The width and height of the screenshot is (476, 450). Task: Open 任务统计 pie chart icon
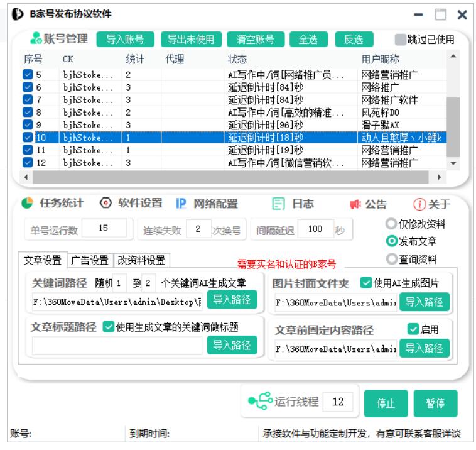[27, 204]
